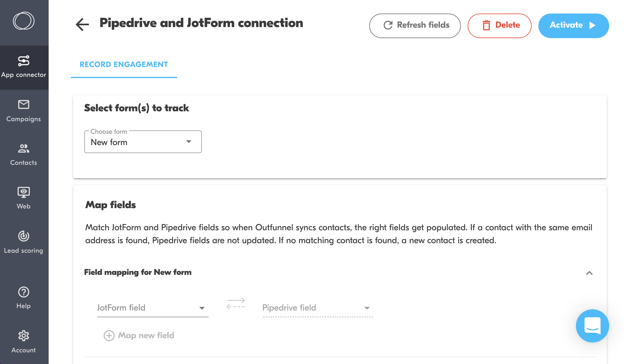
Task: Click the App connector sidebar icon
Action: point(23,61)
